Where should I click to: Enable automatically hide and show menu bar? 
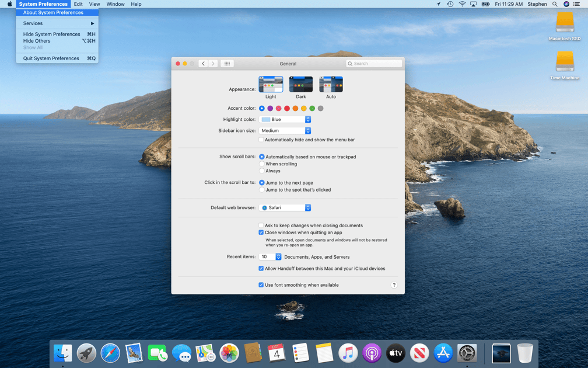click(261, 140)
